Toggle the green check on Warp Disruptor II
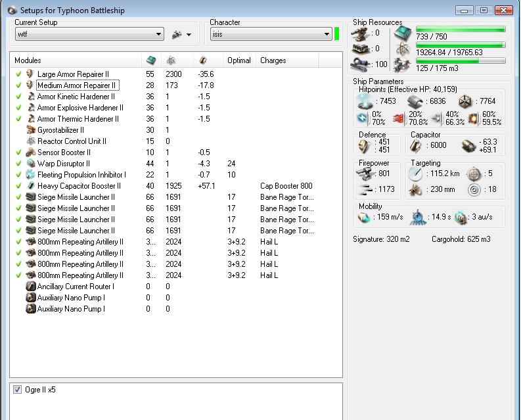The height and width of the screenshot is (420, 521). pyautogui.click(x=18, y=163)
